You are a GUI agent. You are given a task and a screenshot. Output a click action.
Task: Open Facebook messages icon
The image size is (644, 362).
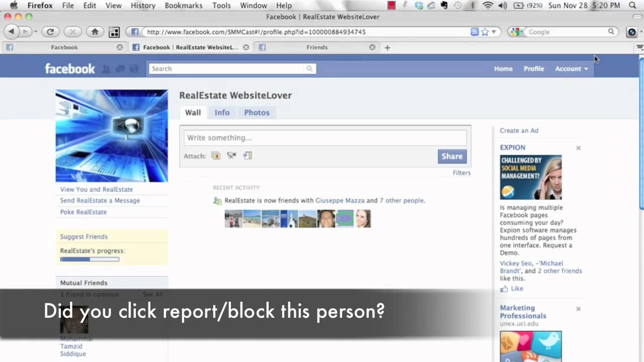coord(120,69)
